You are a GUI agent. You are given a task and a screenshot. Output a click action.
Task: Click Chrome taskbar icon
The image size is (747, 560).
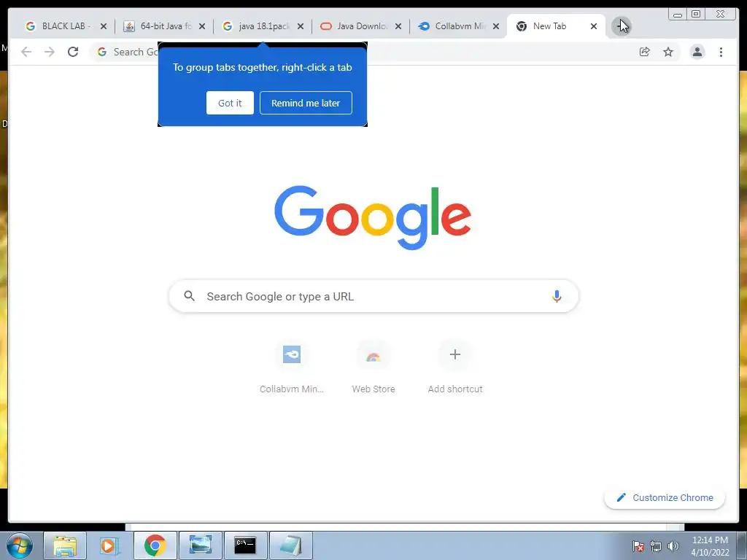point(155,545)
